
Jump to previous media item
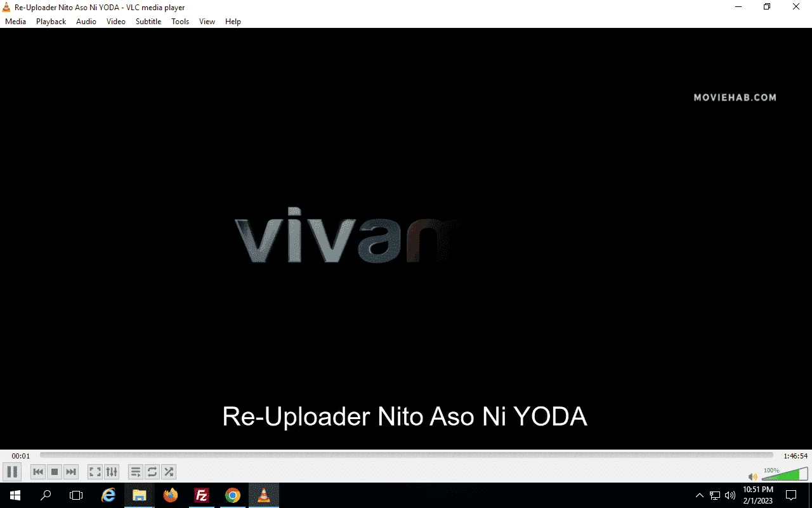pyautogui.click(x=38, y=472)
